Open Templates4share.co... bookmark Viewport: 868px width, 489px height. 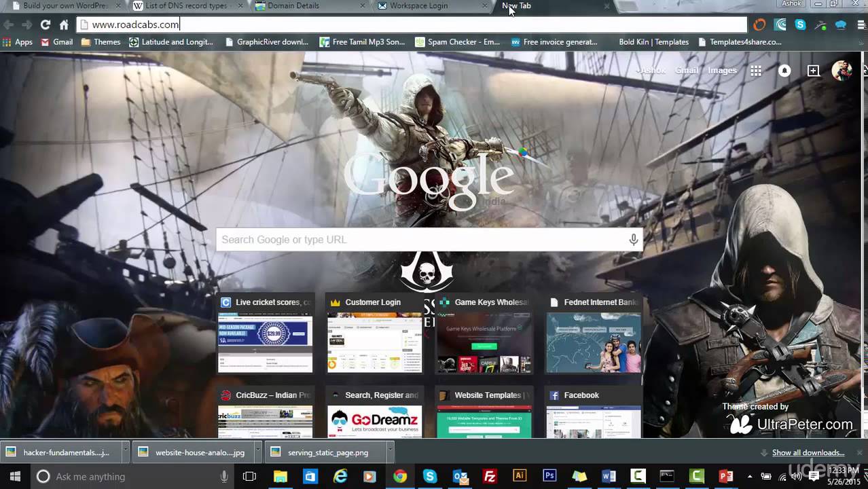click(740, 42)
